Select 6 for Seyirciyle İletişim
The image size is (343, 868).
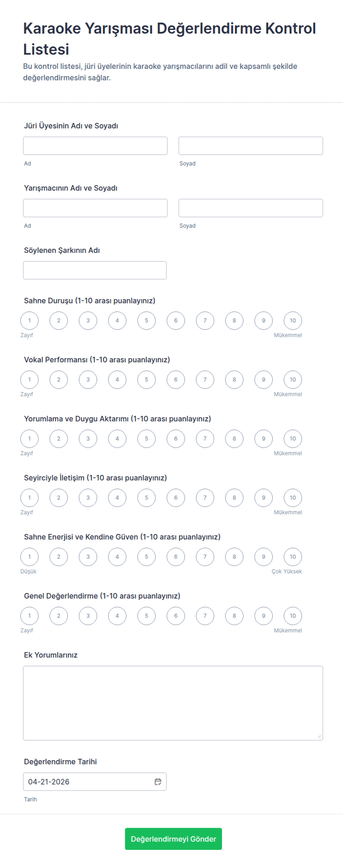(176, 498)
